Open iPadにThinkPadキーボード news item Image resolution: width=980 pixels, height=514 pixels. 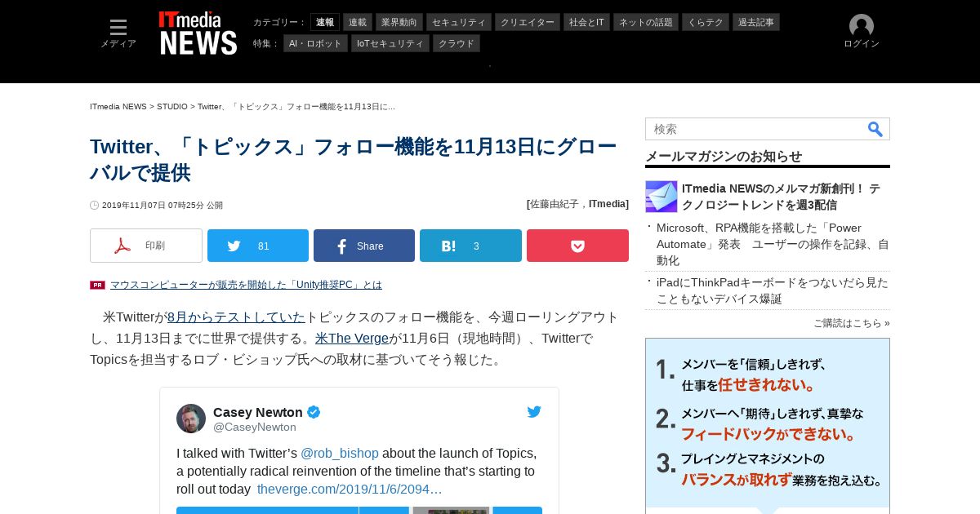(773, 290)
